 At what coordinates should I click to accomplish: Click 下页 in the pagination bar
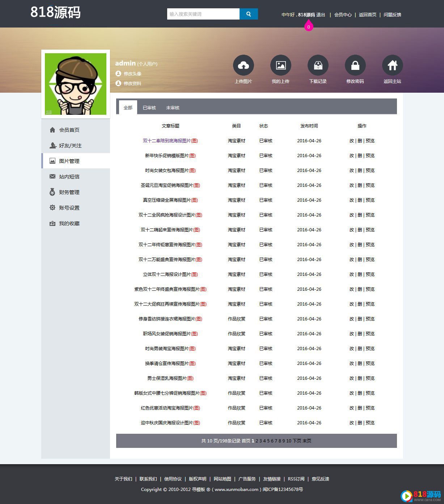(297, 441)
